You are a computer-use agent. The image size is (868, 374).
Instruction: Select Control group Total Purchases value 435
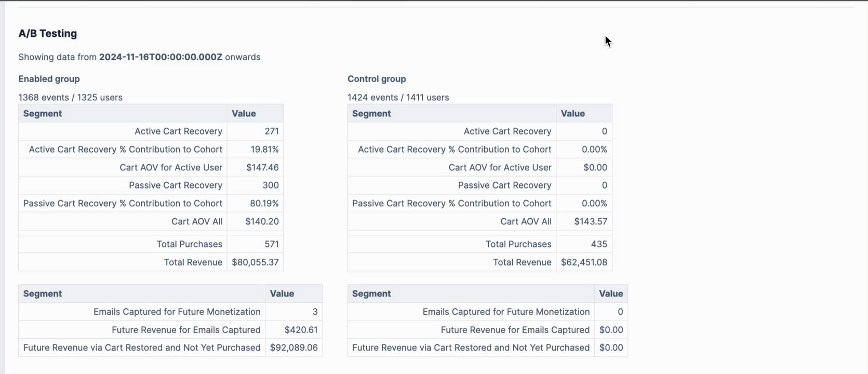click(x=599, y=244)
